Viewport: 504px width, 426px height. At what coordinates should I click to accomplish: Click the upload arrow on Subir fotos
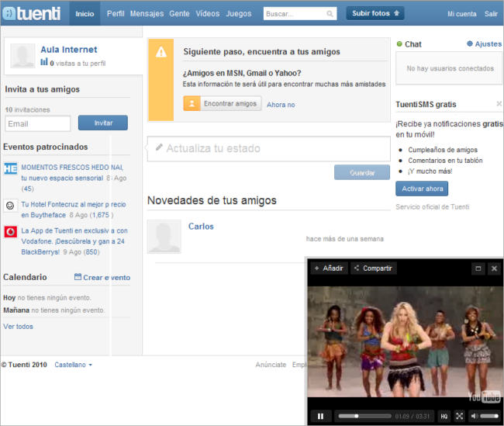tap(396, 13)
